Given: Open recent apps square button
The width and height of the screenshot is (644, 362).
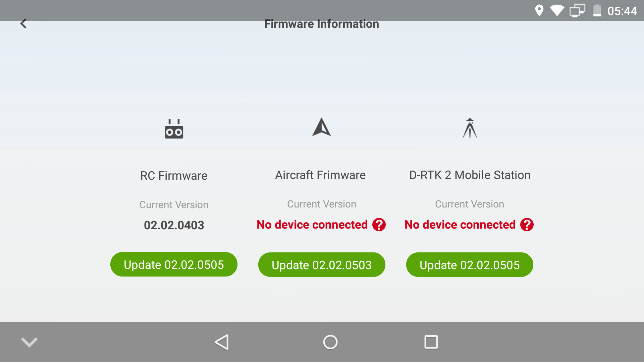Looking at the screenshot, I should [431, 342].
